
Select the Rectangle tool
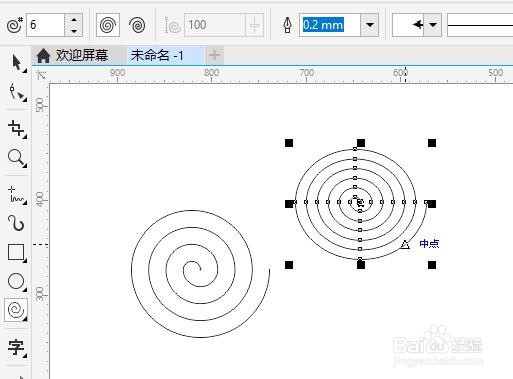(16, 252)
